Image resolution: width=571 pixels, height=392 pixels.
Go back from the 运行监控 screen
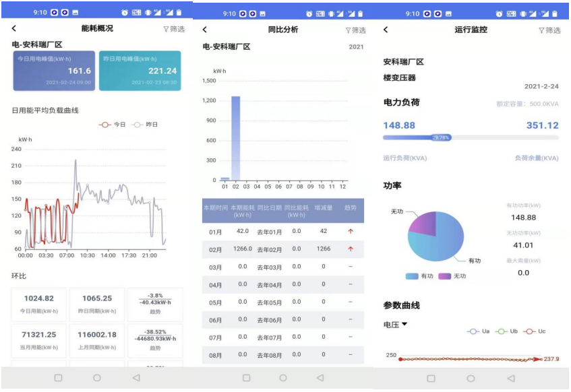(386, 30)
